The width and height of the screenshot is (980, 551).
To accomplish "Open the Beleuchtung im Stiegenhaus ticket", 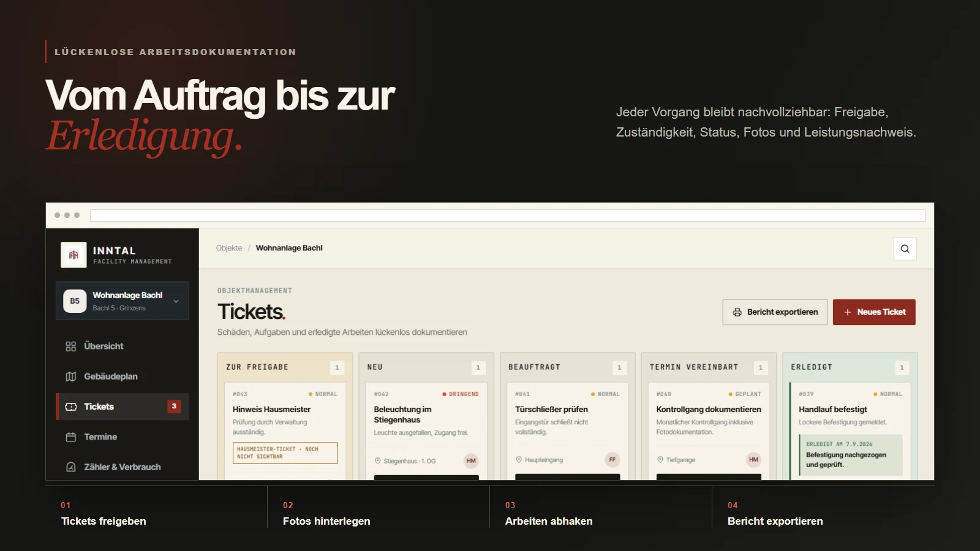I will pos(426,431).
